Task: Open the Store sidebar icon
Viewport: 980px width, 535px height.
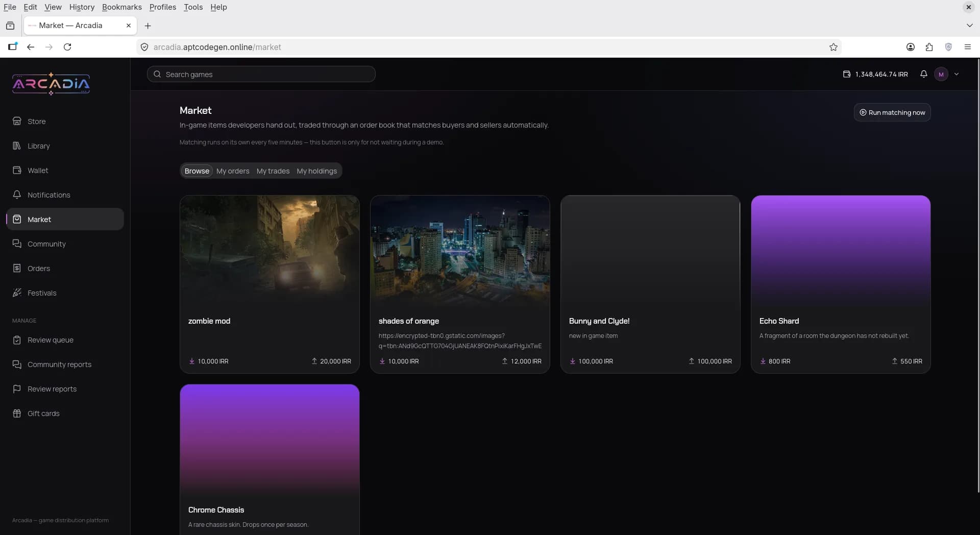Action: click(17, 121)
